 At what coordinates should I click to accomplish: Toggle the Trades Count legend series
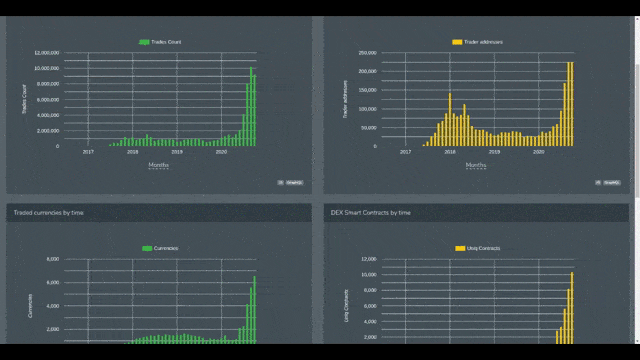tap(160, 42)
